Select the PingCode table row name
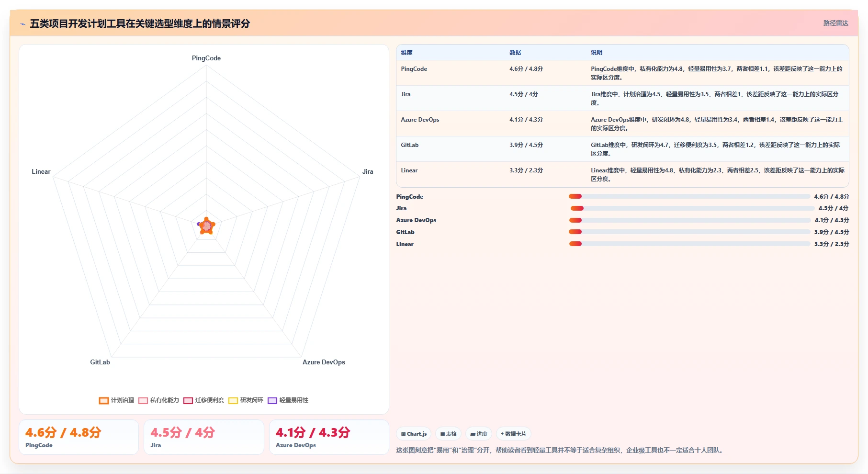868x474 pixels. (414, 69)
